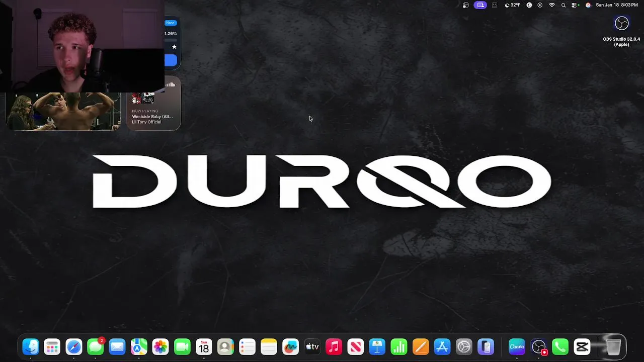Open Pages from the dock
Screen dimensions: 644x362
click(420, 347)
